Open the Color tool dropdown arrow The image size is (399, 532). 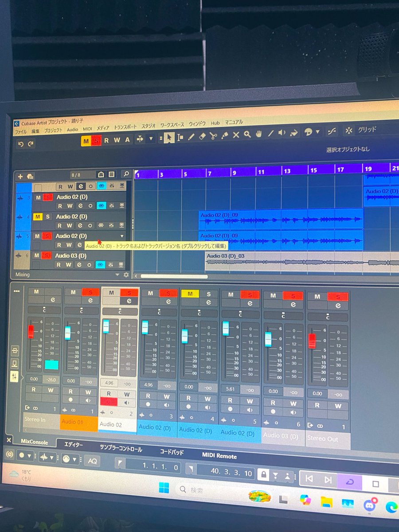pos(318,132)
